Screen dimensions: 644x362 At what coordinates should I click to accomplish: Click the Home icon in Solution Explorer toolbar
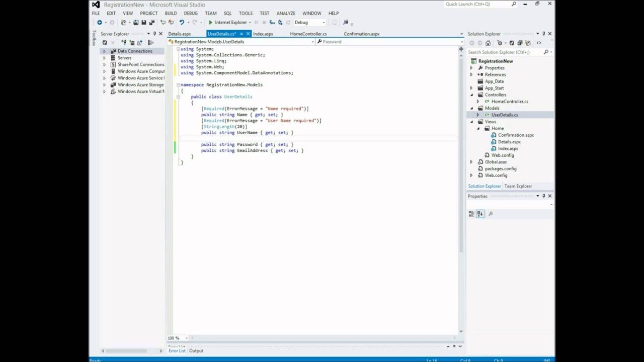(x=488, y=43)
